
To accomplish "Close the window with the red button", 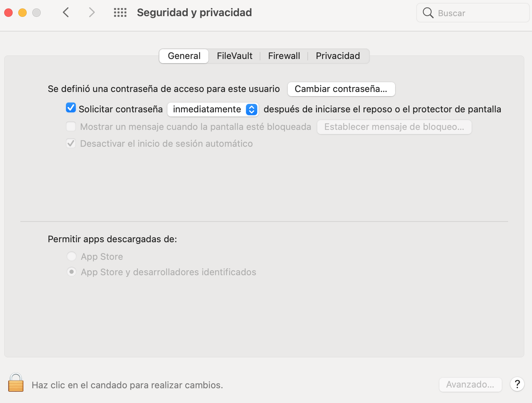I will (8, 13).
